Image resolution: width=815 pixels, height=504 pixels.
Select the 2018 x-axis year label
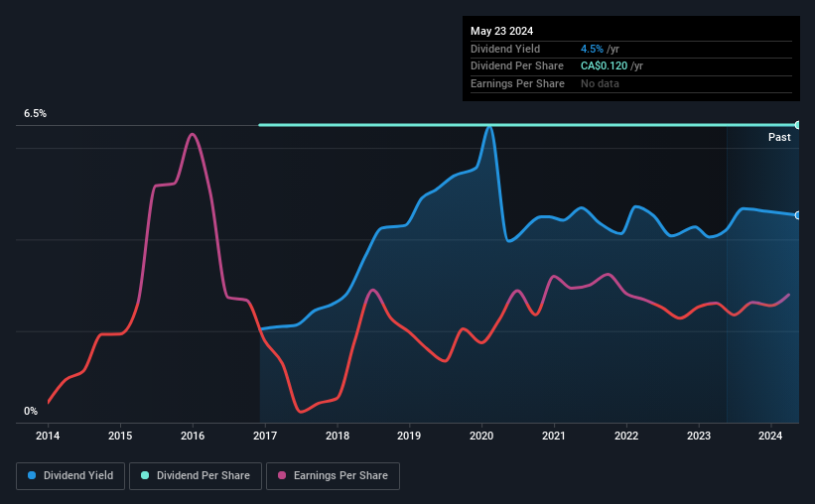338,436
